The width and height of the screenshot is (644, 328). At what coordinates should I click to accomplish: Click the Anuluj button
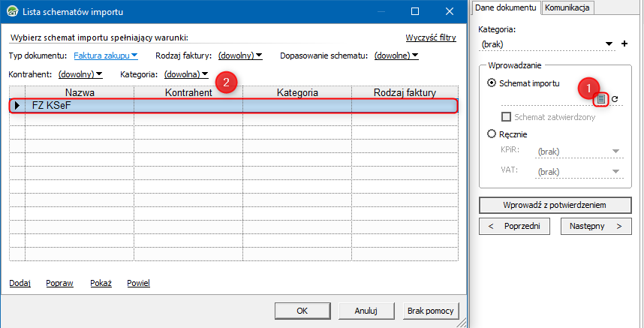(366, 311)
